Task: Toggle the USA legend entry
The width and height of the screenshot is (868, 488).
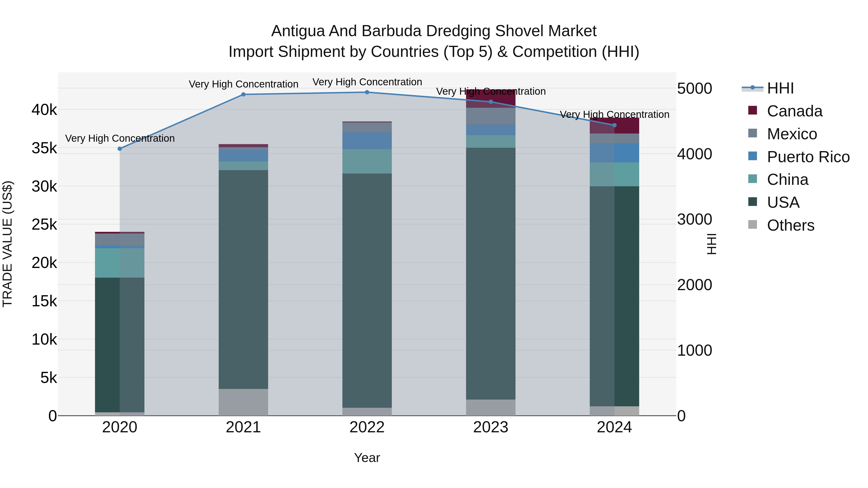Action: 774,202
